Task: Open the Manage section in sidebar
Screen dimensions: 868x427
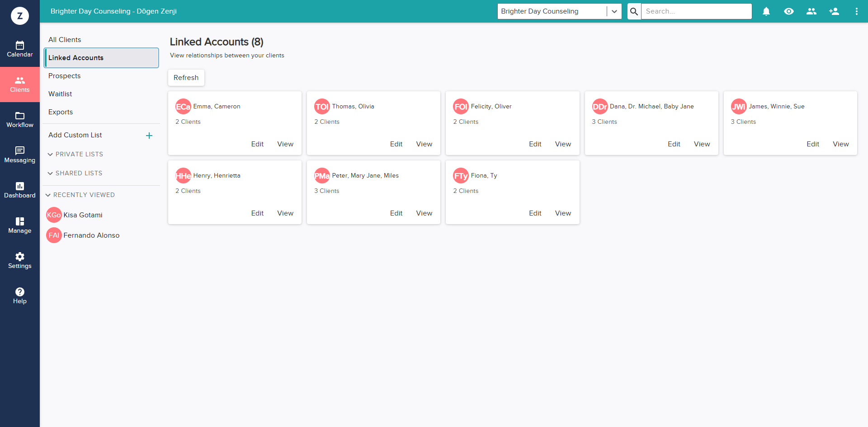Action: [20, 225]
